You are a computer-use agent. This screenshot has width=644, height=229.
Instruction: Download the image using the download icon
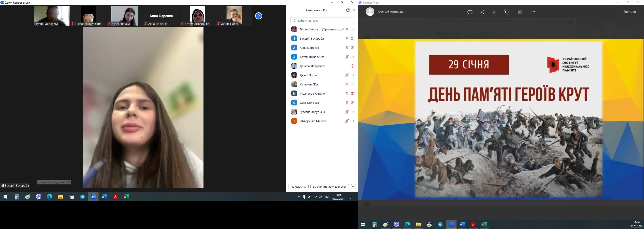[494, 12]
